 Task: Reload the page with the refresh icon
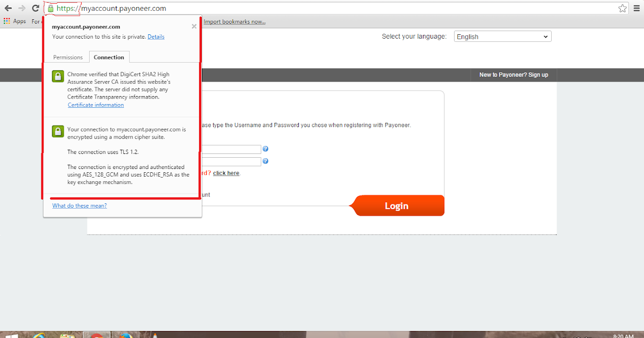click(34, 8)
